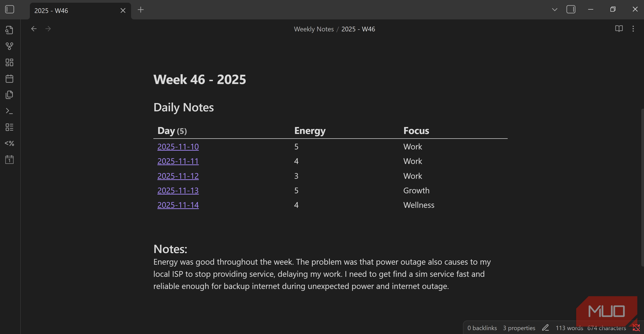Open weekly note calendar-1 icon
Viewport: 644px width, 334px height.
point(9,160)
